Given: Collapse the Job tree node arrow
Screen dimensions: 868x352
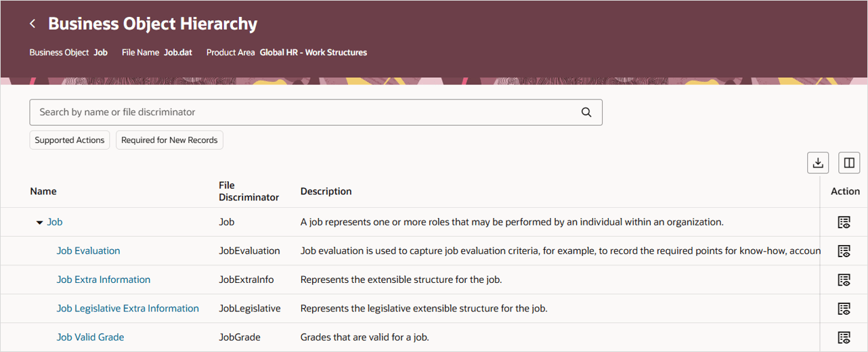Looking at the screenshot, I should 39,223.
